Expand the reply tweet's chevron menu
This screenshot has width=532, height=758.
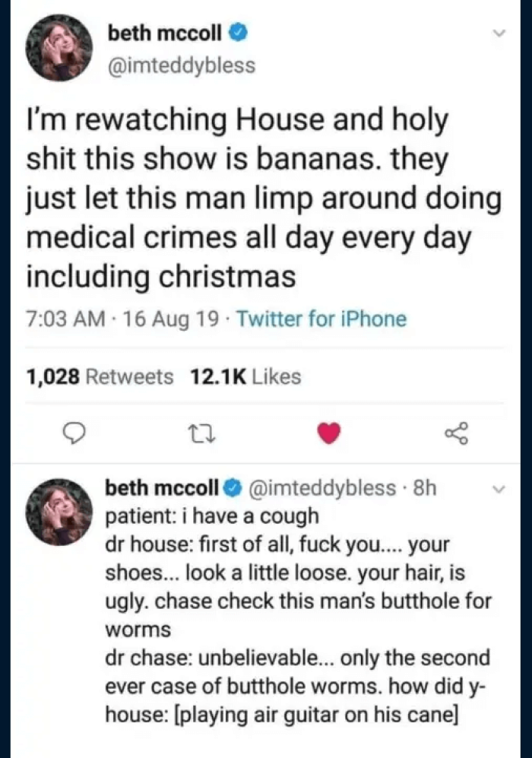[498, 490]
